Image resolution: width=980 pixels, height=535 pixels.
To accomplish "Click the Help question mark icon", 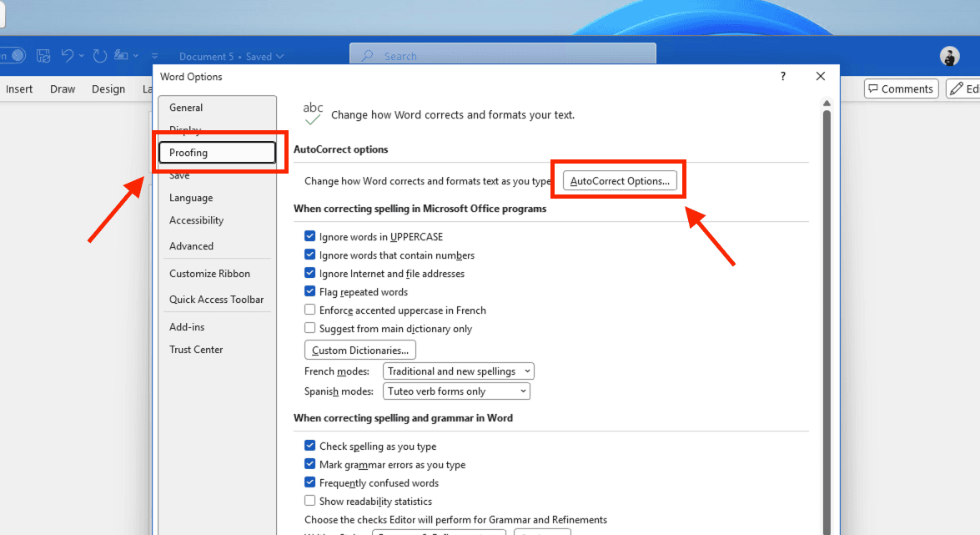I will point(782,76).
